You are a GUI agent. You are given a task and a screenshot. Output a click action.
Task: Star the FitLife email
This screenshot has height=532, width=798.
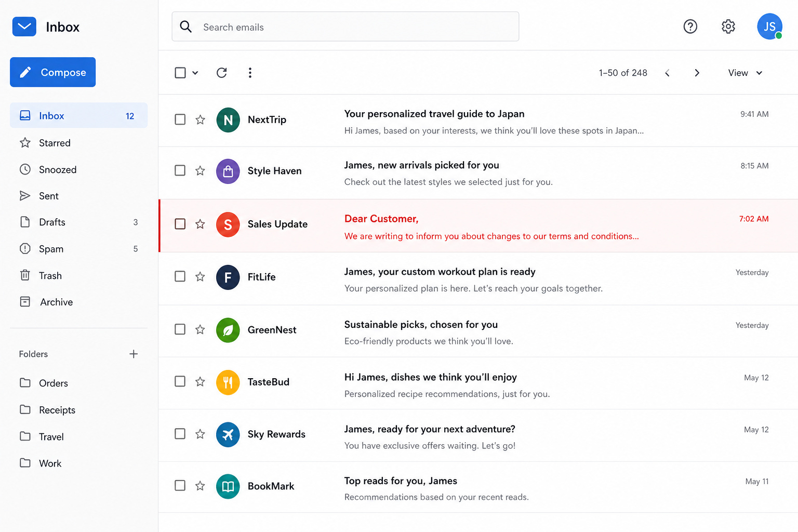[200, 276]
